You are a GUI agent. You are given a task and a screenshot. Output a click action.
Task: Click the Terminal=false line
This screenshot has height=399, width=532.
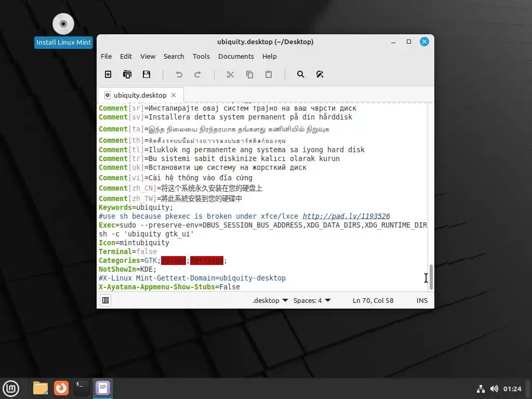click(128, 251)
